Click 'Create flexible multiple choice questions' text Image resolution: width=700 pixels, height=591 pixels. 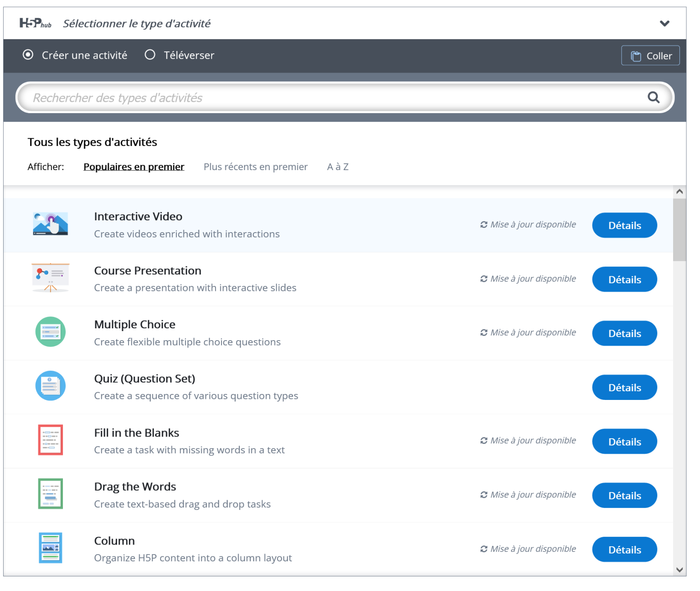(187, 342)
